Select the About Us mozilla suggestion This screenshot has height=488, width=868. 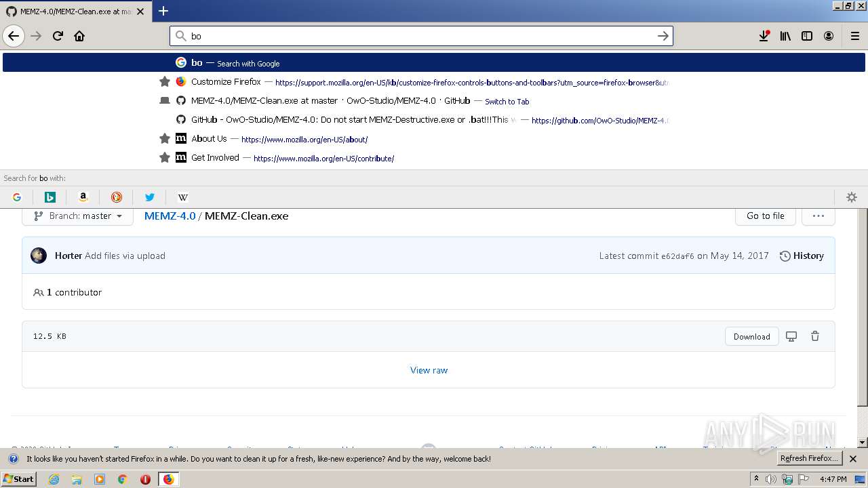(x=434, y=138)
